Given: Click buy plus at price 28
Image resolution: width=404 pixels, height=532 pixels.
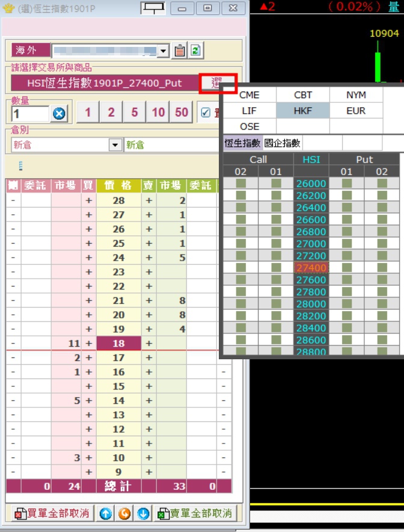Looking at the screenshot, I should [x=89, y=200].
